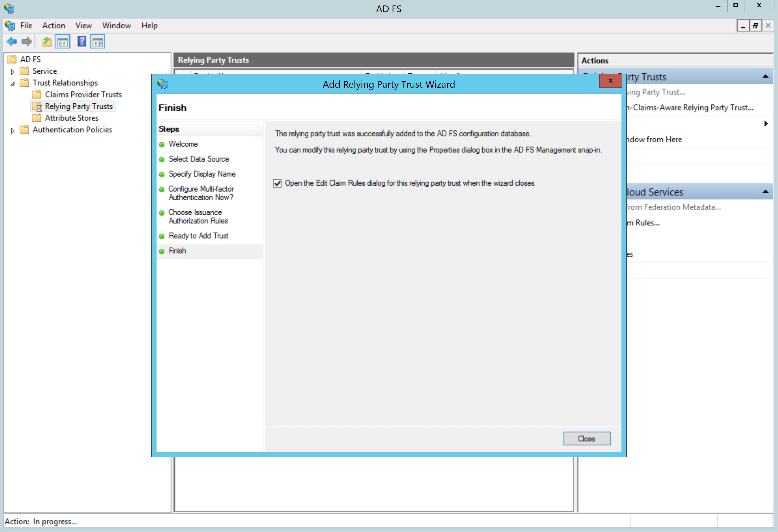Open the View submenu arrow in Actions pane
Screen dimensions: 778x532
pyautogui.click(x=766, y=123)
